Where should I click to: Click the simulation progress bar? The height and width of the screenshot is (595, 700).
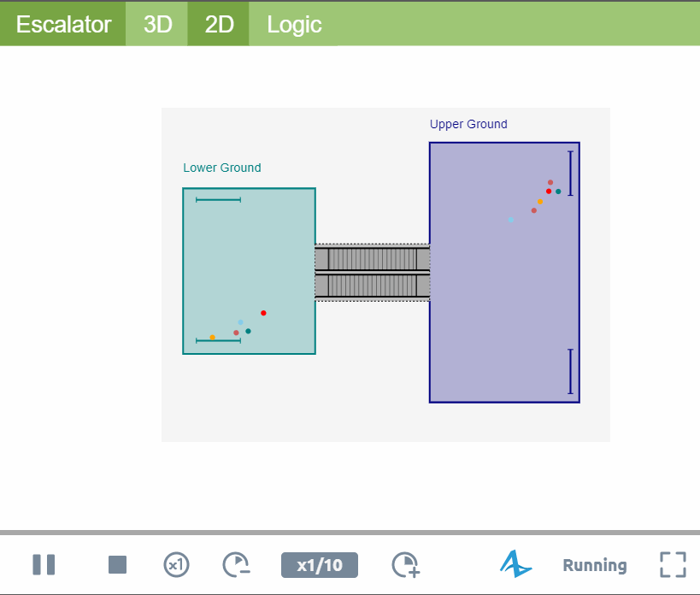350,532
